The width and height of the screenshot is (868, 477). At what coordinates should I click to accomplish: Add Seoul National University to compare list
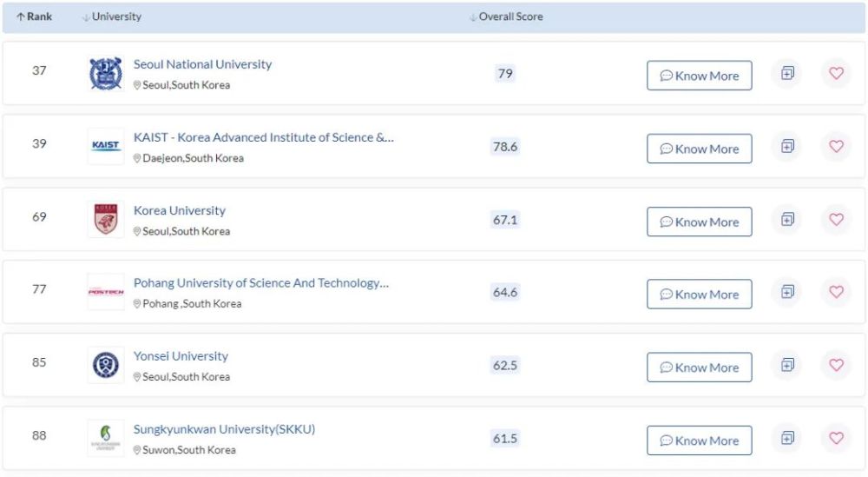787,73
